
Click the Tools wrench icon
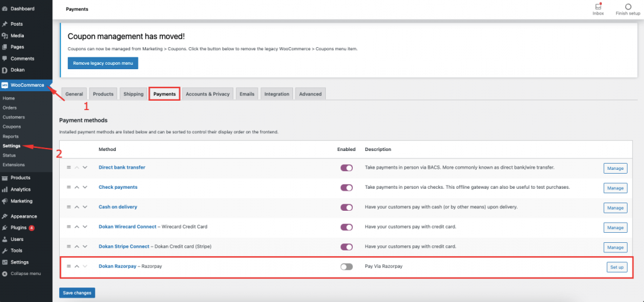(x=4, y=250)
